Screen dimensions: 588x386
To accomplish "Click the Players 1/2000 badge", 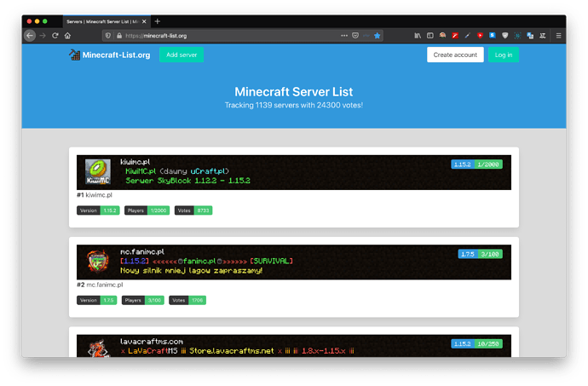I will tap(147, 210).
